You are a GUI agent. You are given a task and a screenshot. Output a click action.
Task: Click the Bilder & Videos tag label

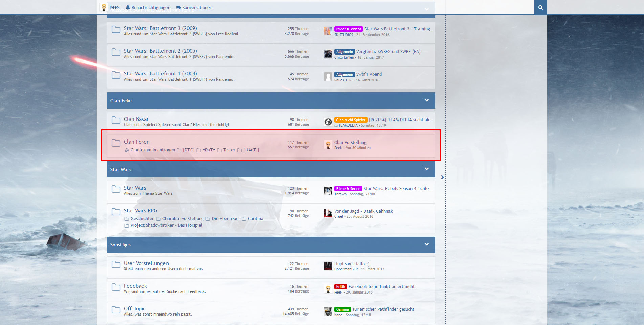(x=349, y=29)
